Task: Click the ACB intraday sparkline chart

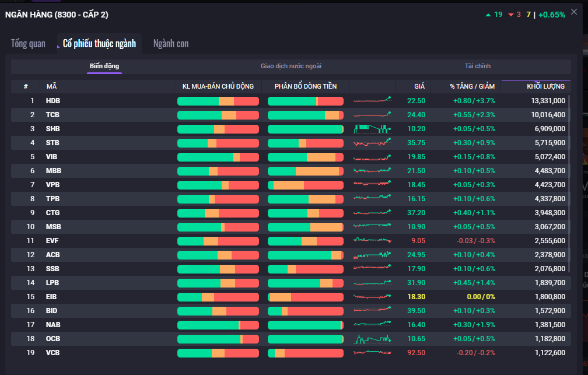Action: pos(372,255)
